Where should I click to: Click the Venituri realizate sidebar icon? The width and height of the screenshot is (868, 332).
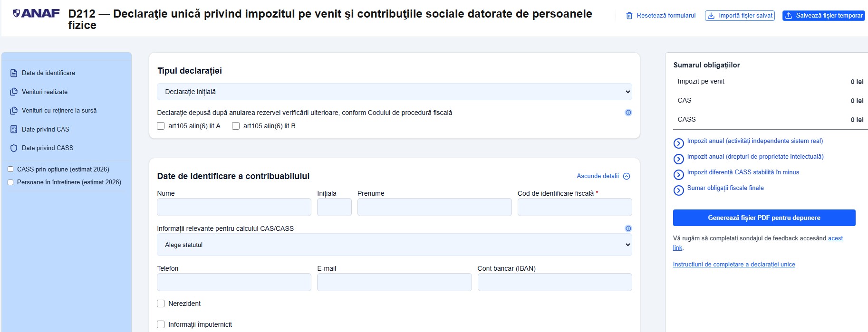(x=13, y=92)
